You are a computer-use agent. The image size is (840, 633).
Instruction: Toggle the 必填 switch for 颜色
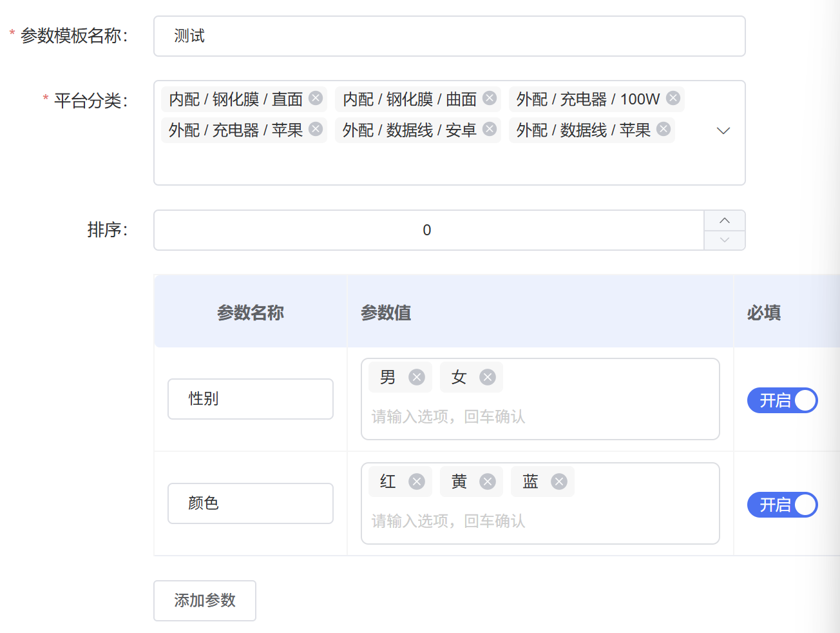click(782, 505)
